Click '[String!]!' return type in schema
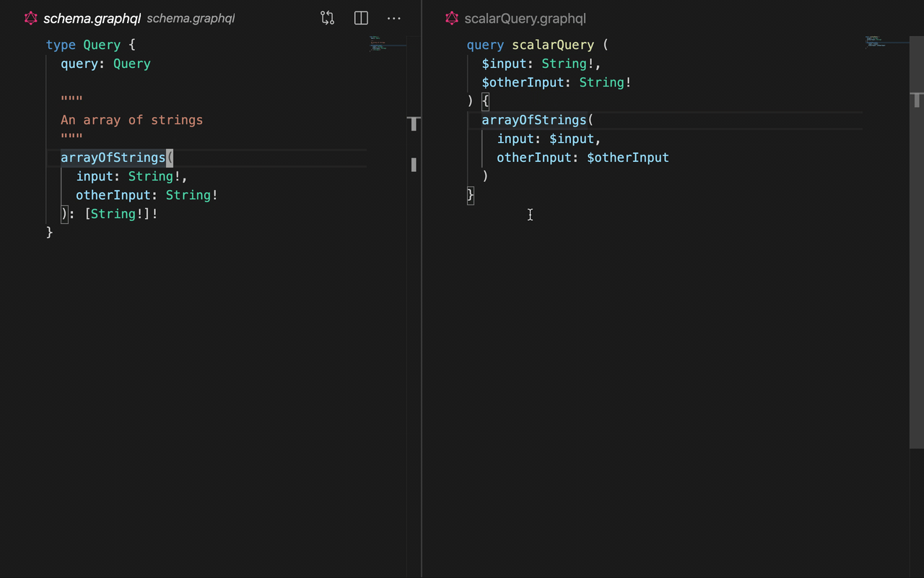Screen dimensions: 924x578 click(x=121, y=214)
